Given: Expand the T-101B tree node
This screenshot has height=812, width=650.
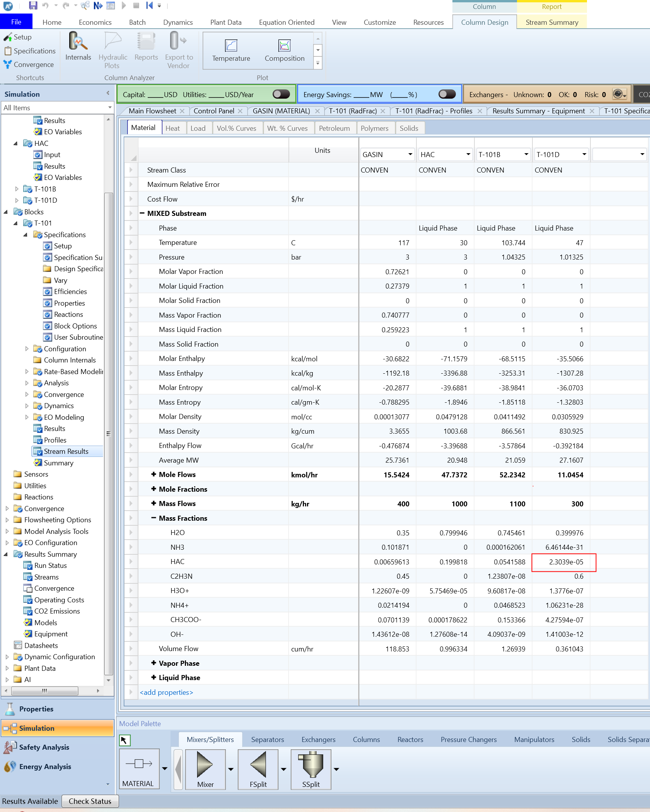Looking at the screenshot, I should point(17,189).
